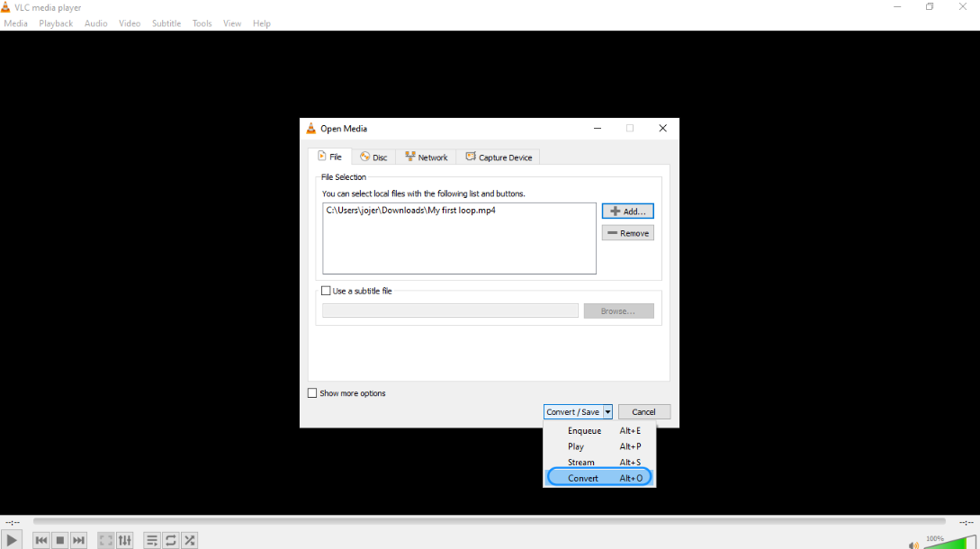This screenshot has height=549, width=980.
Task: Click the Previous media button
Action: [41, 540]
